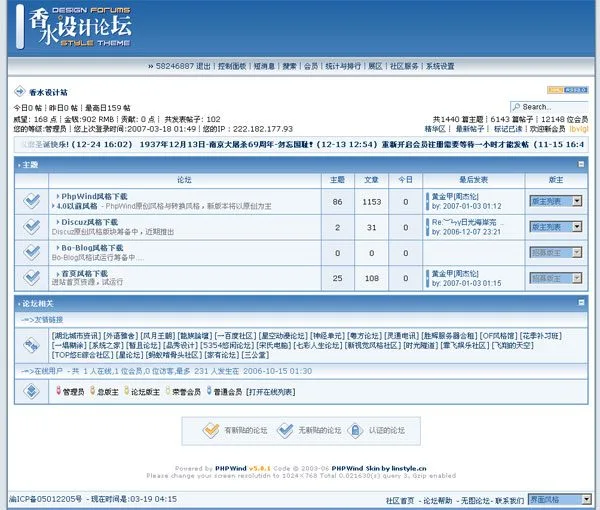Click the 首页风格下载 forum status icon
Viewport: 600px width, 510px height.
pyautogui.click(x=32, y=277)
